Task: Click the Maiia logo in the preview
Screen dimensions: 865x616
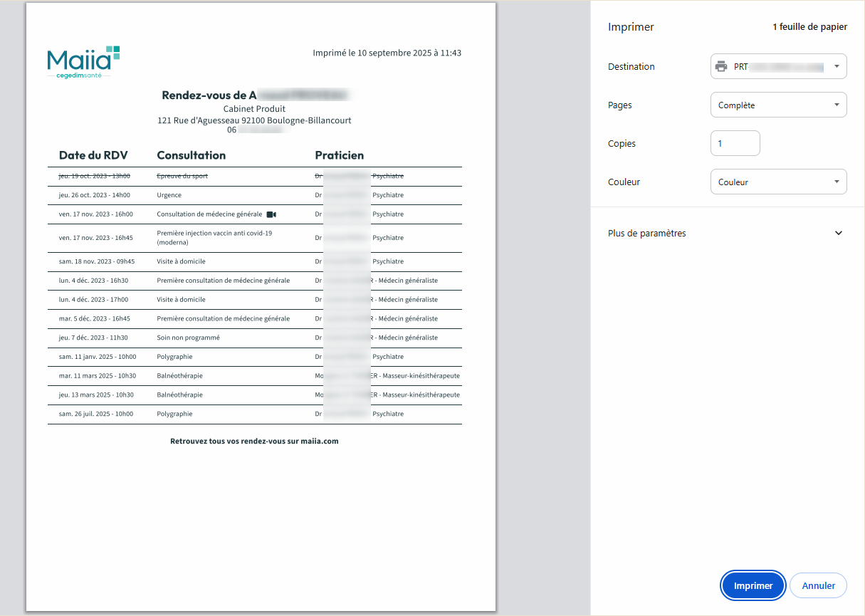Action: point(83,62)
